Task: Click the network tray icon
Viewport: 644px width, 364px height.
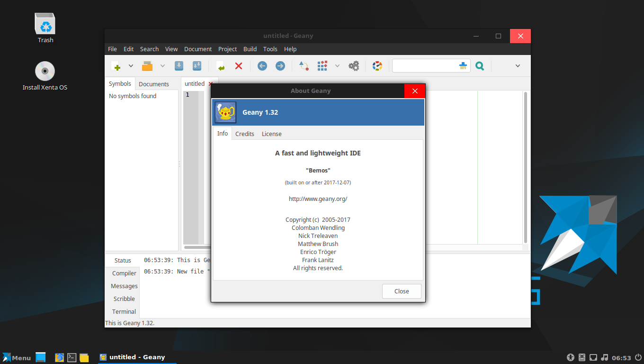Action: 593,357
